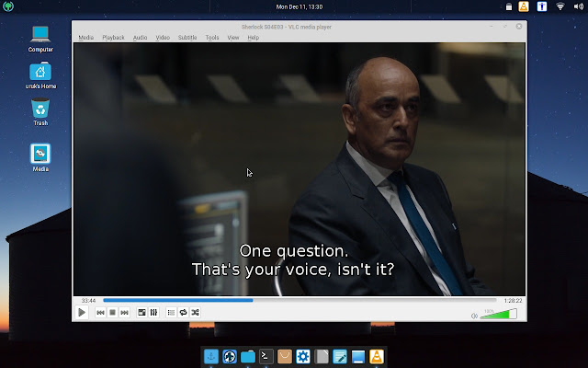Mute audio via VLC speaker icon
The image size is (588, 368).
click(x=474, y=316)
